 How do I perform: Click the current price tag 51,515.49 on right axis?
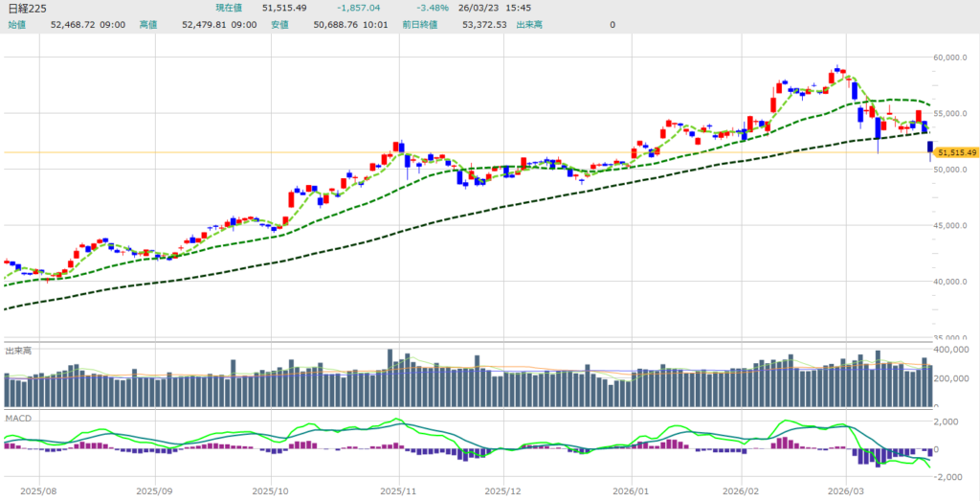[956, 152]
